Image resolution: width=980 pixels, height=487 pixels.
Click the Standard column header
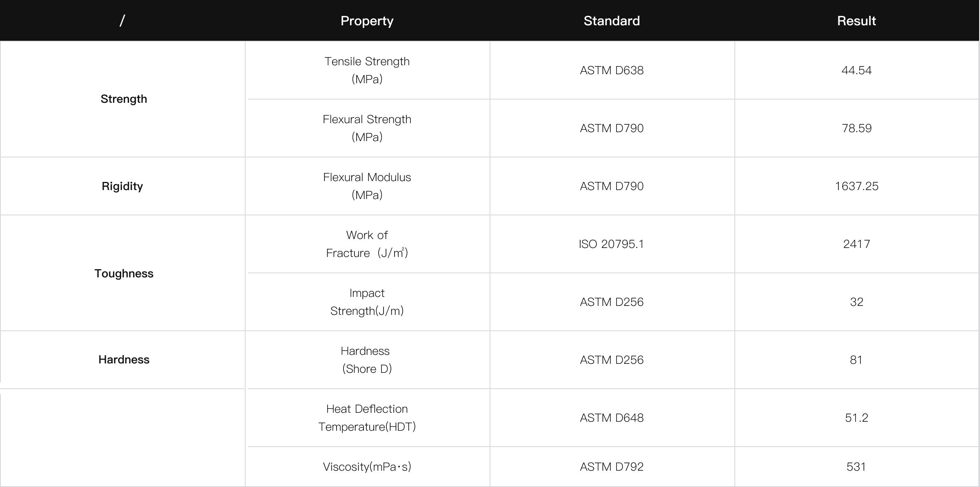tap(612, 21)
